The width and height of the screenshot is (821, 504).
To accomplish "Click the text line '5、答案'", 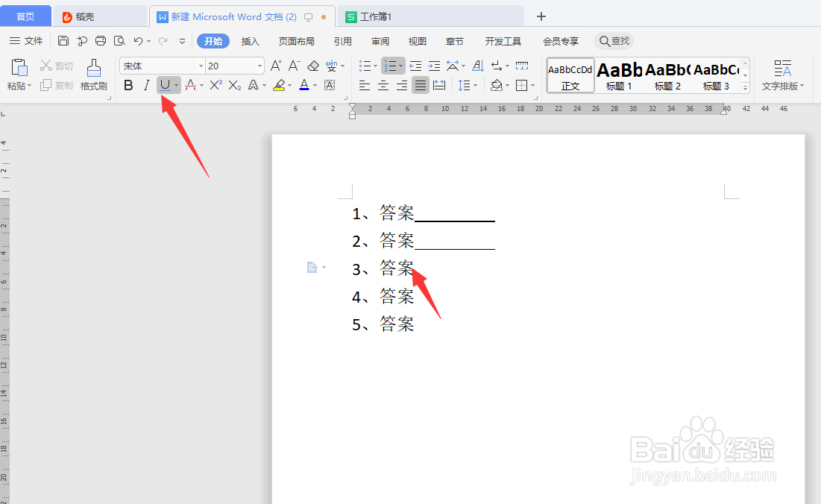I will (383, 324).
